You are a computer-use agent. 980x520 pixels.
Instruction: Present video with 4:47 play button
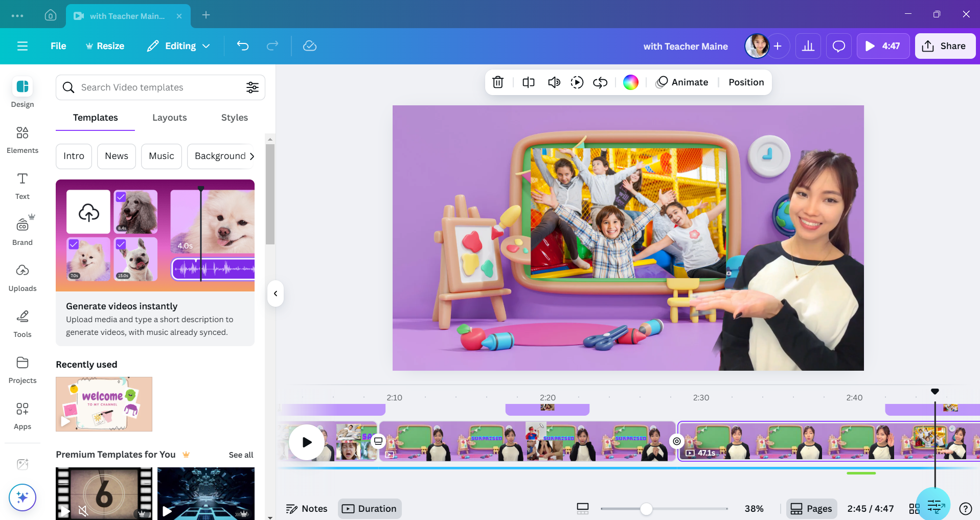pos(883,46)
